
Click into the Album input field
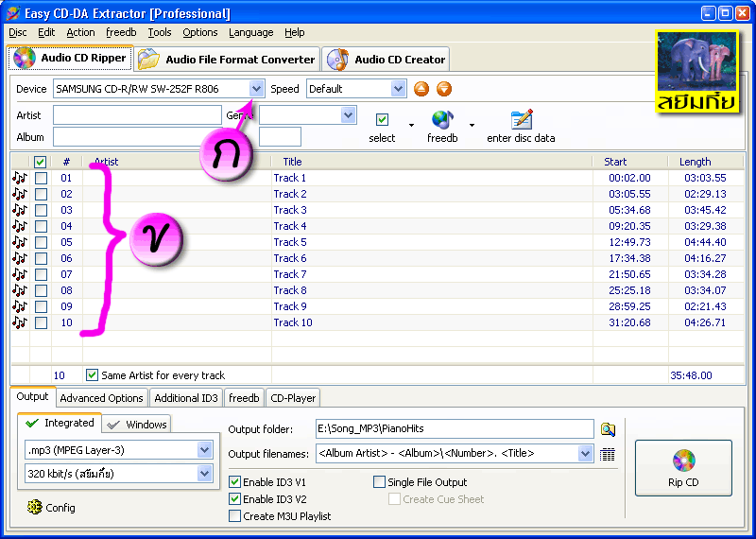pos(137,136)
